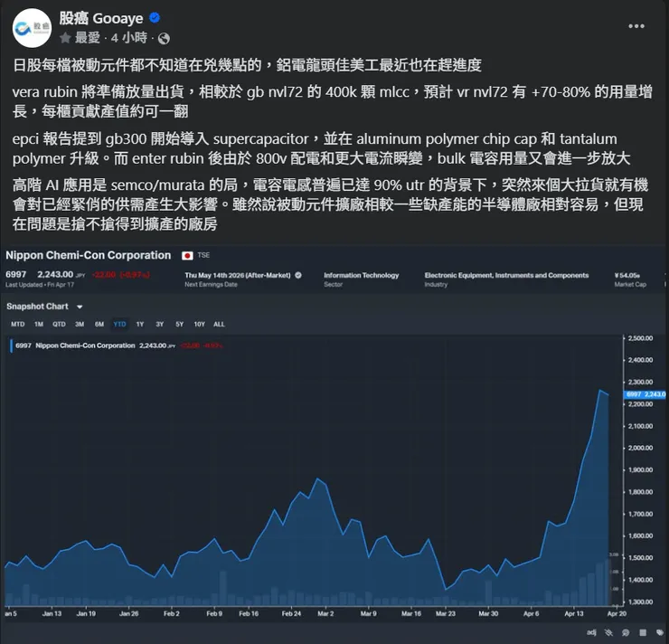Click the Mar 2 x-axis date label
The image size is (669, 644).
(325, 613)
